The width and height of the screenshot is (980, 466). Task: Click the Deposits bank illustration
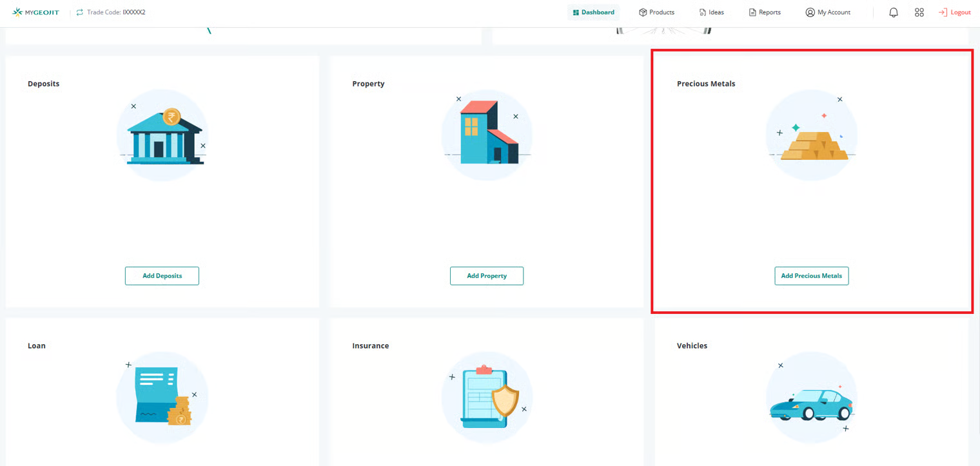point(162,135)
